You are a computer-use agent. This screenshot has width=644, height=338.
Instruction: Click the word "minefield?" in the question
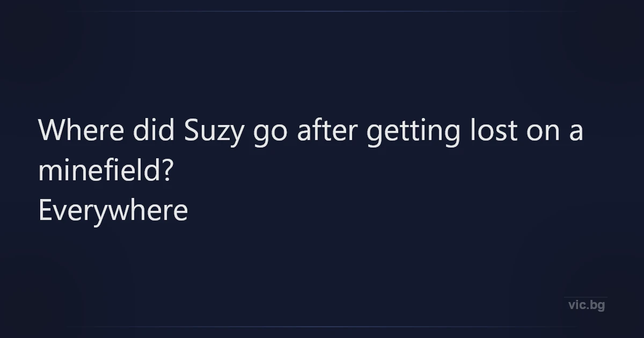tap(105, 171)
